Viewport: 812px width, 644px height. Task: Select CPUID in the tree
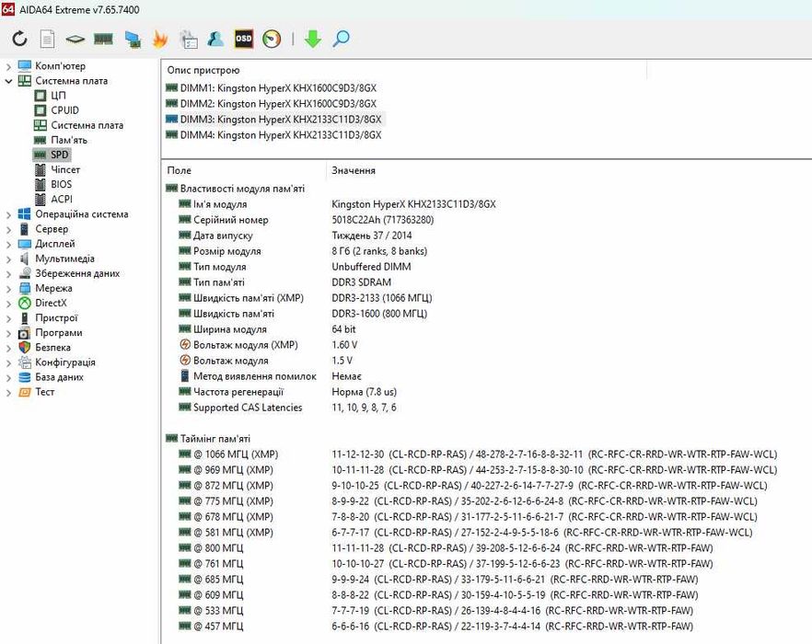(x=64, y=110)
